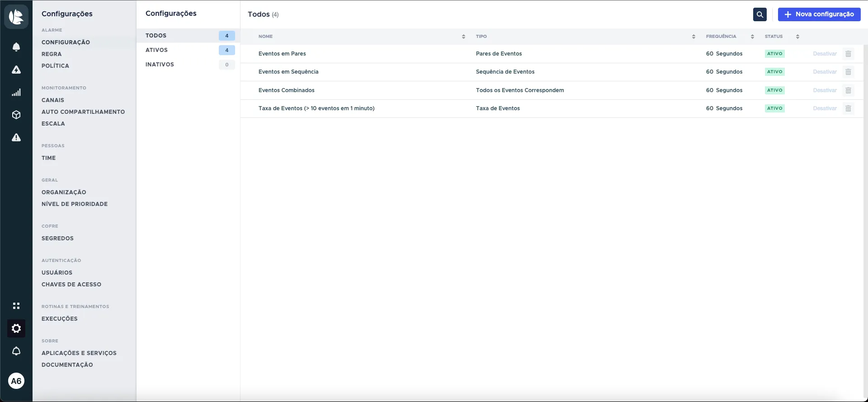This screenshot has width=868, height=402.
Task: Open Time under Pessoas
Action: (x=49, y=158)
